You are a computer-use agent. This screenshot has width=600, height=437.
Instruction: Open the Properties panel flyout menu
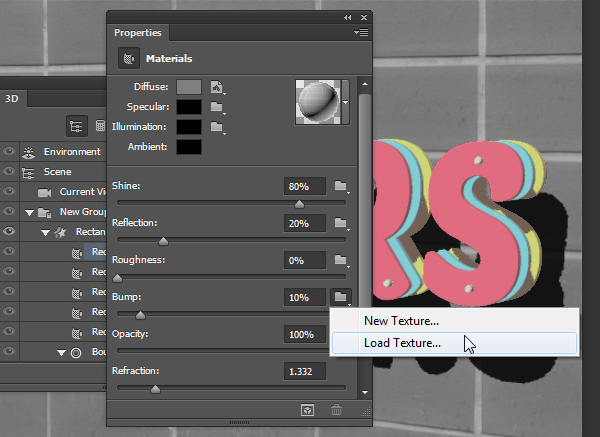[360, 33]
